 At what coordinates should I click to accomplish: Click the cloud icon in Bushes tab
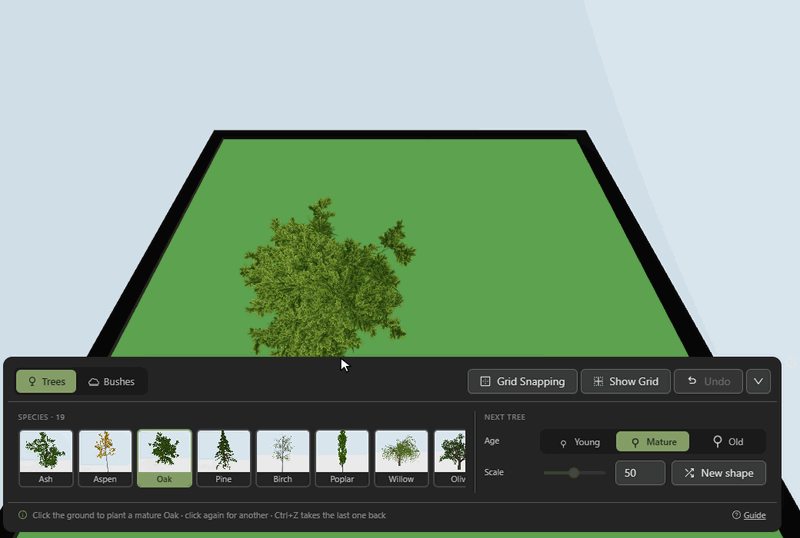(94, 382)
